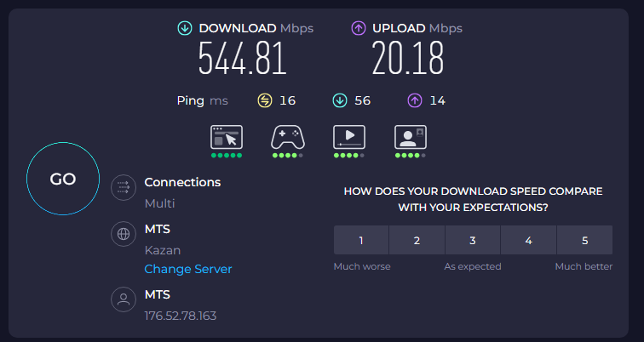Click the idle ping latency icon
The width and height of the screenshot is (644, 342).
[x=265, y=101]
